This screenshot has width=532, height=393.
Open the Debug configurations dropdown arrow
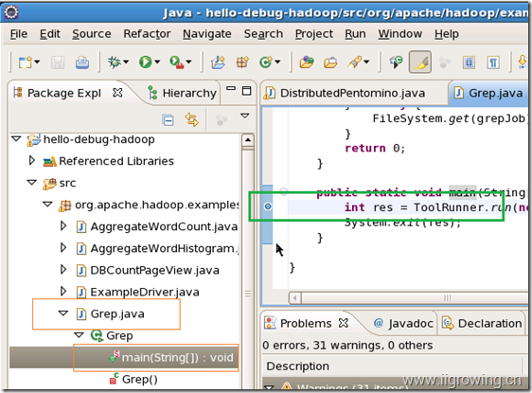click(x=126, y=63)
